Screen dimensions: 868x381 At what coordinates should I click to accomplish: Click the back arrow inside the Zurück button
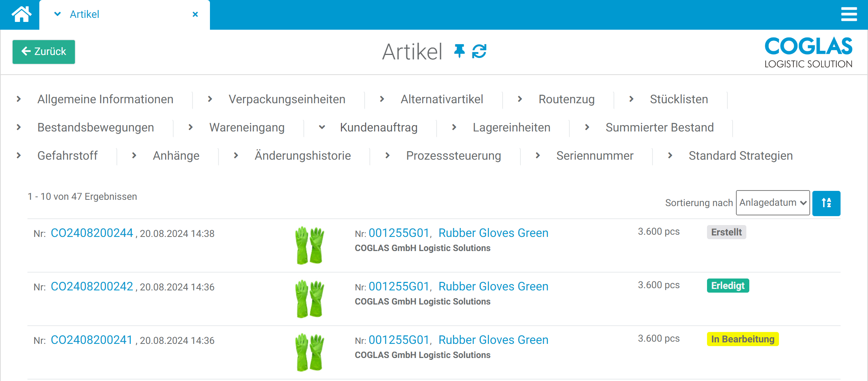(x=25, y=52)
